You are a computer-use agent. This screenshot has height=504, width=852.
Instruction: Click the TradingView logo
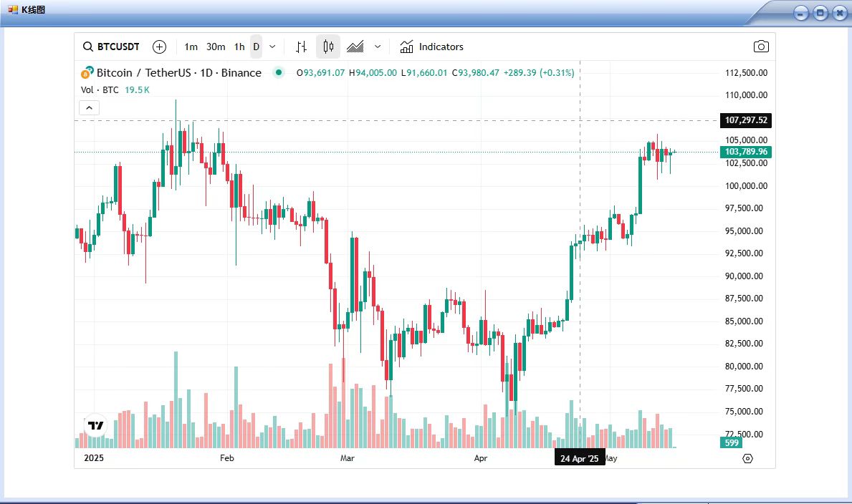(95, 425)
